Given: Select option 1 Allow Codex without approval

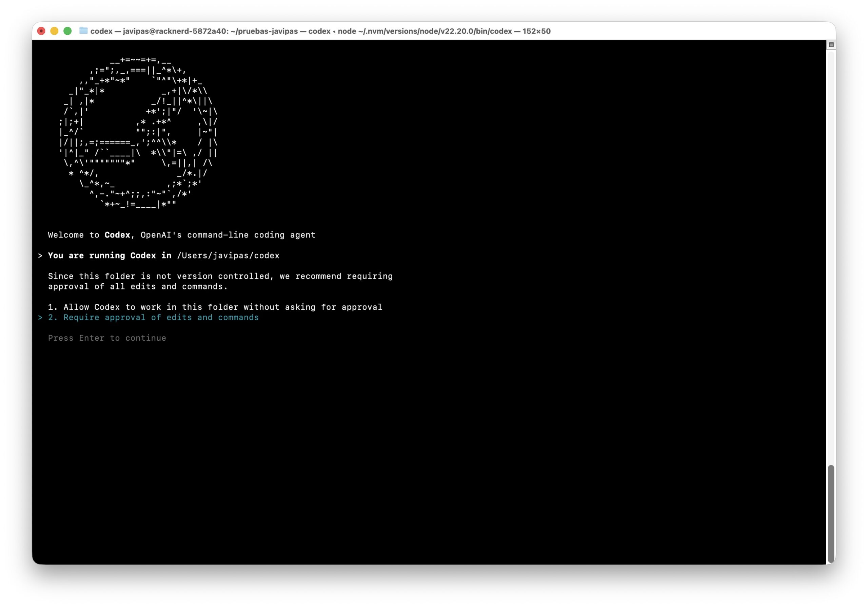Looking at the screenshot, I should [215, 307].
